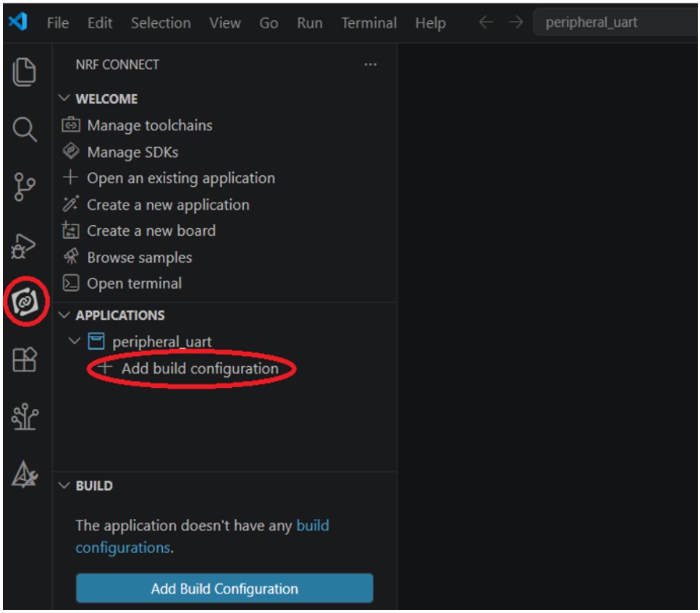Open the Explorer view in activity bar

pos(24,72)
